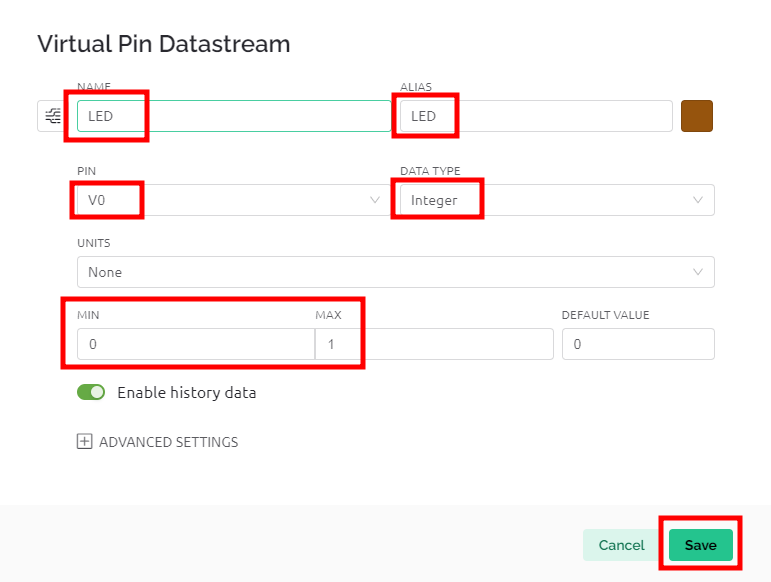The image size is (771, 582).
Task: Open the Units dropdown showing None
Action: pos(395,272)
